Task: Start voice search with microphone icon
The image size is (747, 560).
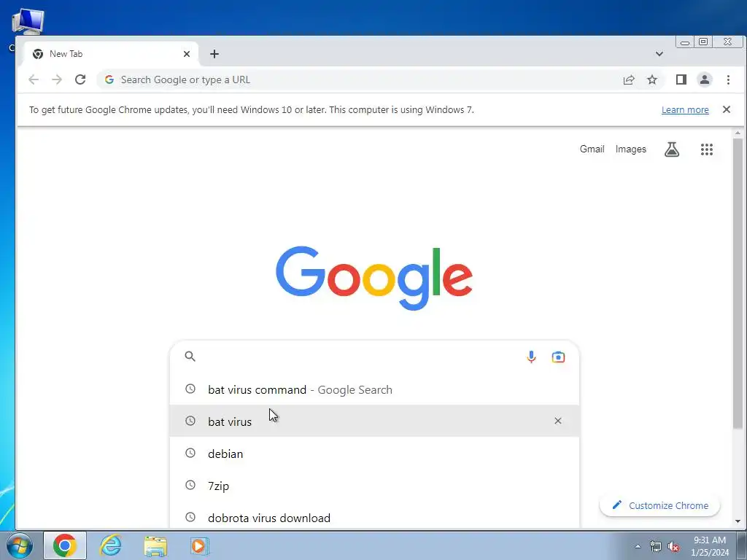Action: pos(531,357)
